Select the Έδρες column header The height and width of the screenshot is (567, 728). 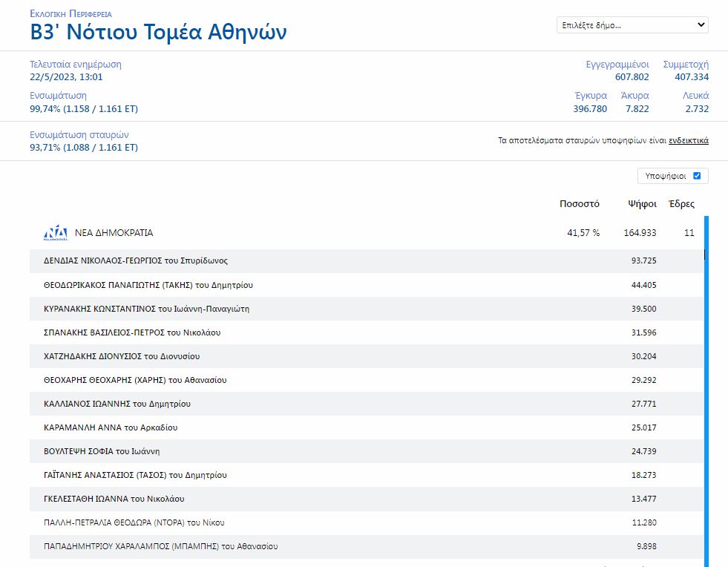[x=681, y=204]
